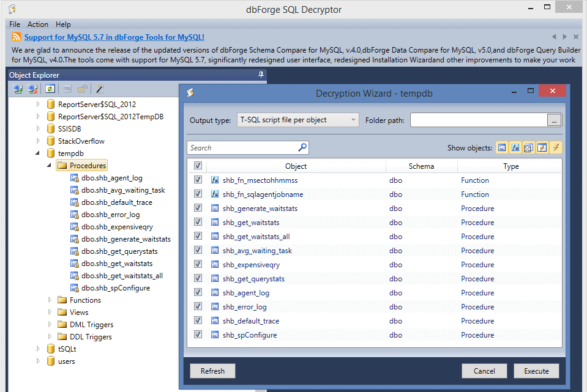Click the SQL script icon in Object Explorer toolbar
Image resolution: width=587 pixels, height=392 pixels.
tap(67, 89)
